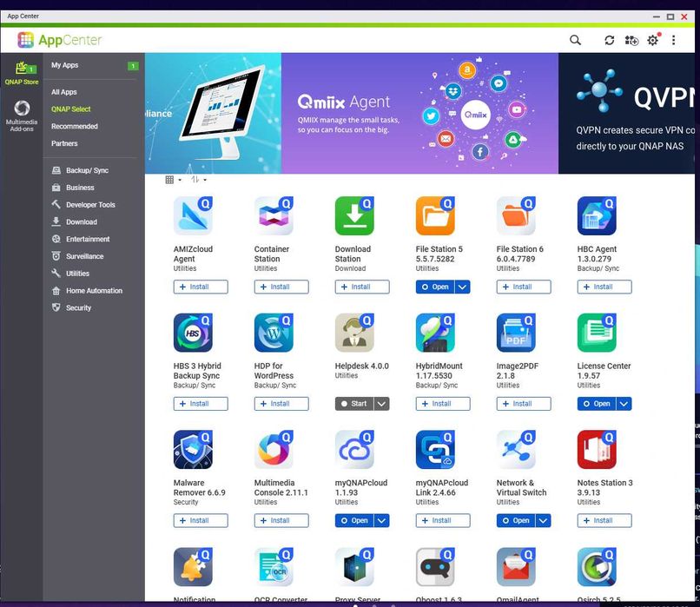Expand License Center Open dropdown arrow
The image size is (700, 607).
click(x=624, y=404)
